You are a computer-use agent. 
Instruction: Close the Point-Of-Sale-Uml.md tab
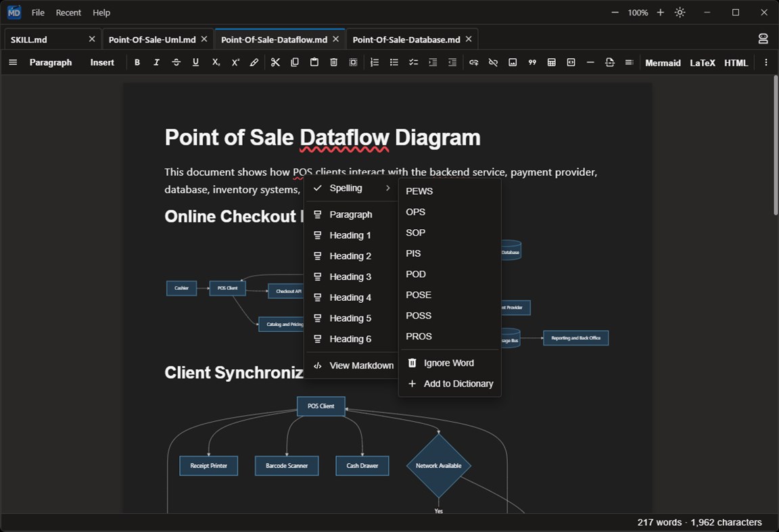(204, 39)
